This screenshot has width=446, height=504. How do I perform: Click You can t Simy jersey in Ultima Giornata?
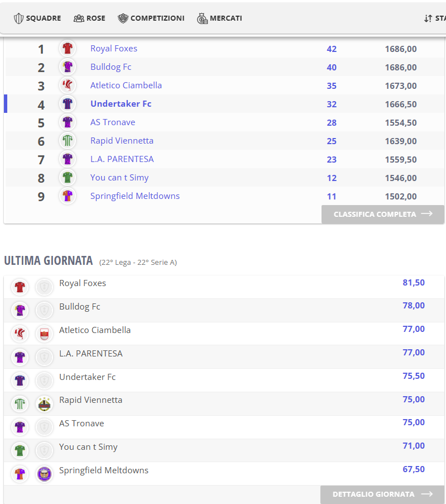click(20, 451)
